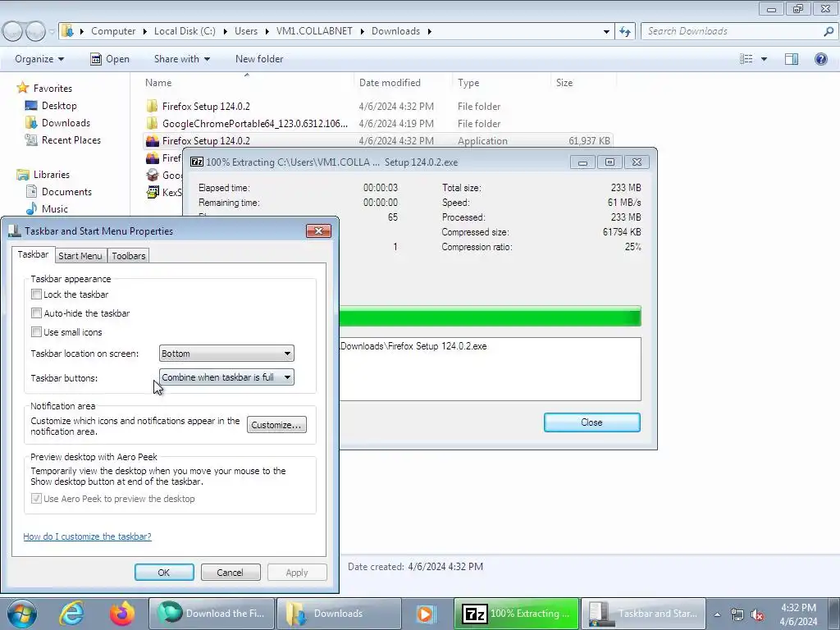Click OK in Taskbar Properties
Viewport: 840px width, 630px height.
164,572
